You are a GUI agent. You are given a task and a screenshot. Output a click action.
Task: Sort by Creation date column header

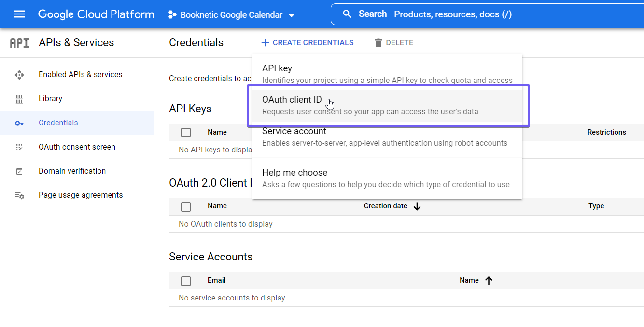(x=386, y=205)
